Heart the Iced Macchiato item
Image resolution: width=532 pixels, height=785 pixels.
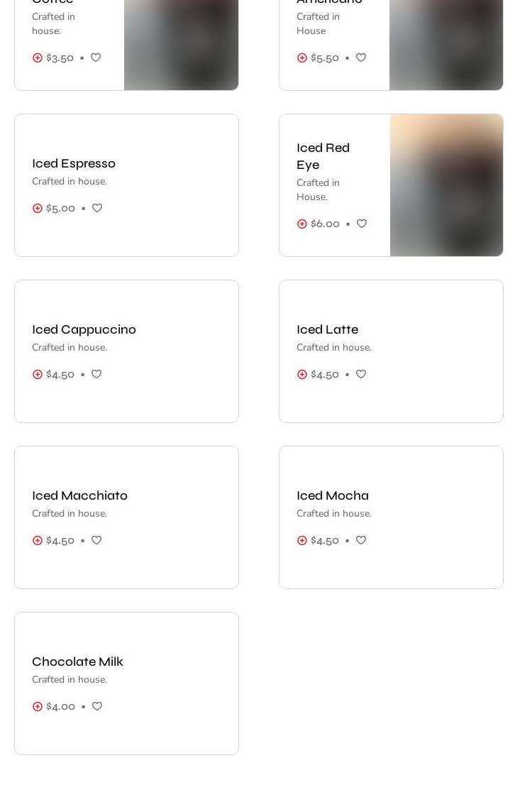click(x=96, y=540)
